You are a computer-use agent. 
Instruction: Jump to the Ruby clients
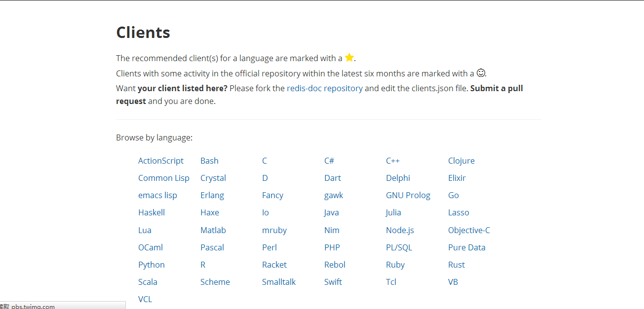point(395,265)
